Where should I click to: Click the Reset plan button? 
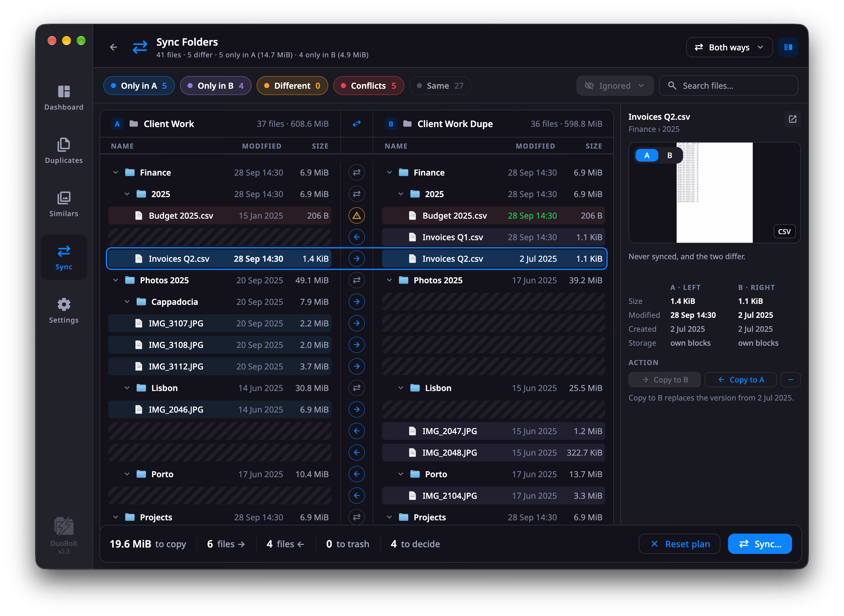point(679,544)
